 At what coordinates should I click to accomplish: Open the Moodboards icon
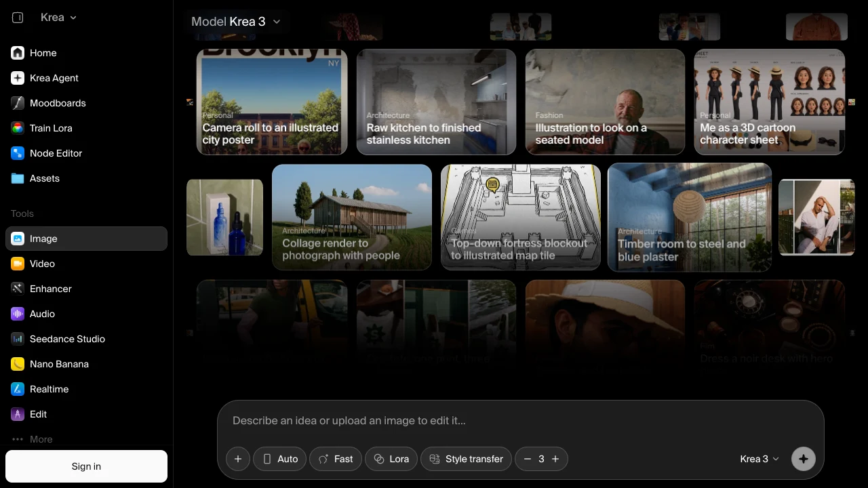click(18, 103)
